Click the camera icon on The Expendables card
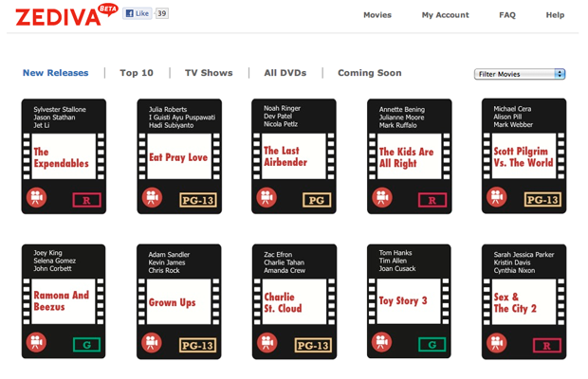Viewport: 588px width, 379px height. pyautogui.click(x=36, y=197)
